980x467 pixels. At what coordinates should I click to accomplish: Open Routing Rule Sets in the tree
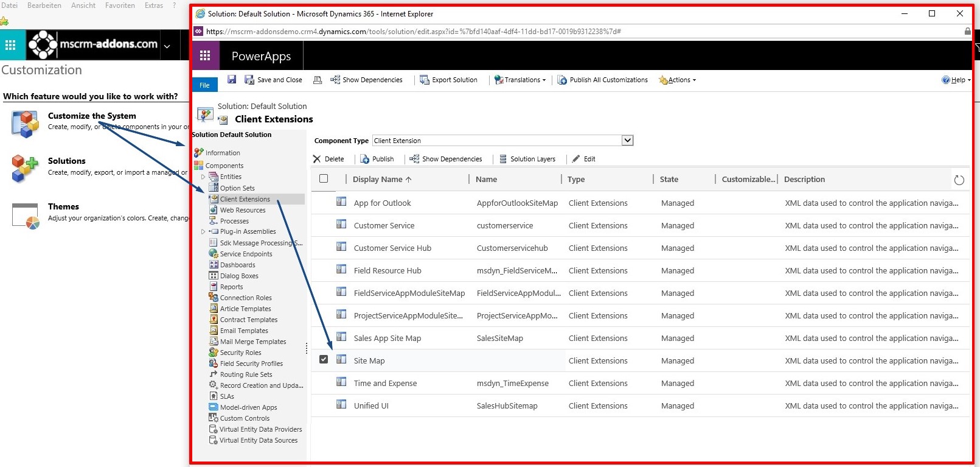click(246, 374)
